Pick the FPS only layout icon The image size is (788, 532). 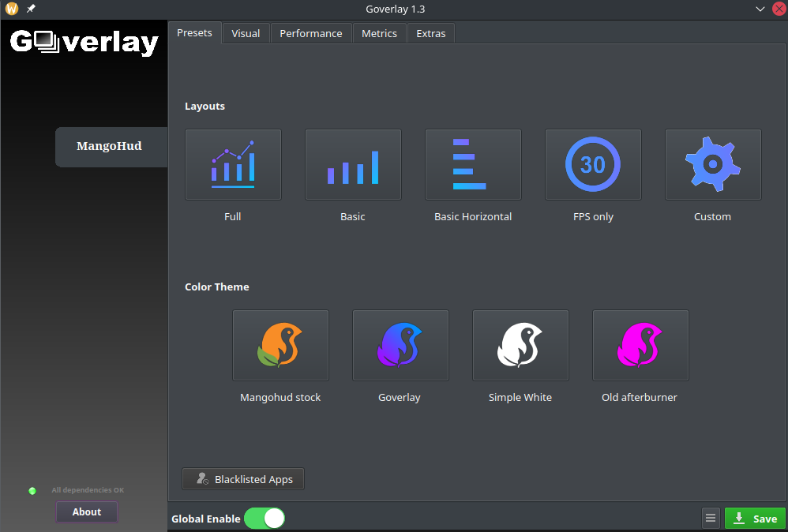pos(594,165)
